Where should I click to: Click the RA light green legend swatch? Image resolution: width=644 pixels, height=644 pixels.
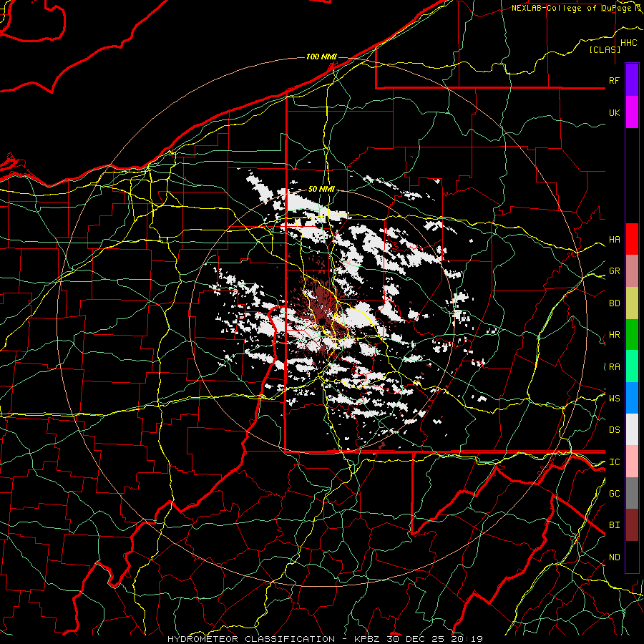point(632,366)
